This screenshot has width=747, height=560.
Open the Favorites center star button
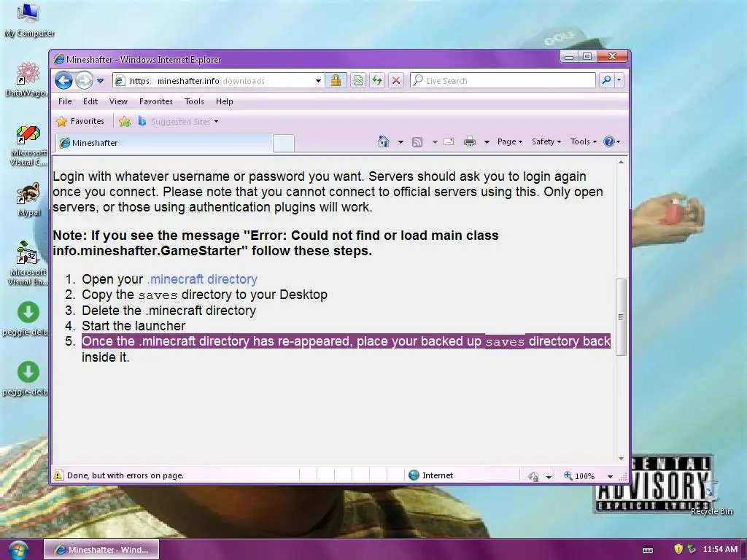80,122
